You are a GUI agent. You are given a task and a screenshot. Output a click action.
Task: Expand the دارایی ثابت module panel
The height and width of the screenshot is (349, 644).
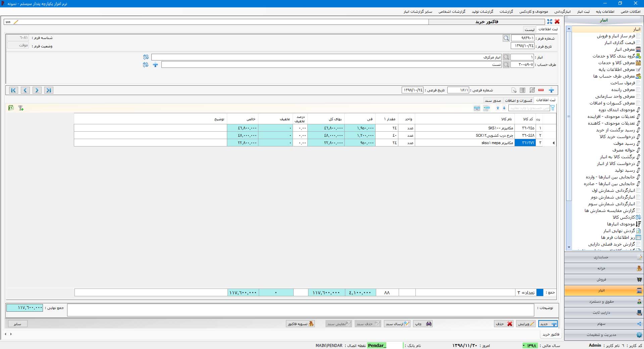point(604,313)
